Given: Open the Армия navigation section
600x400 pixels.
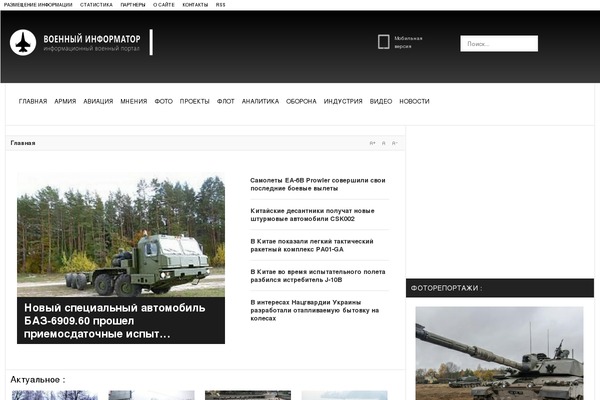Looking at the screenshot, I should click(x=65, y=101).
